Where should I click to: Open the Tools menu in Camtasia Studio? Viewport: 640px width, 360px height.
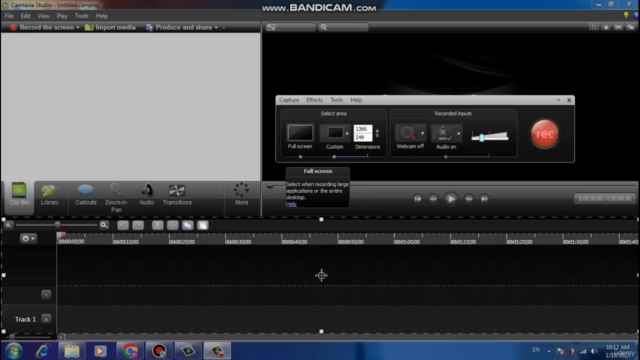81,16
